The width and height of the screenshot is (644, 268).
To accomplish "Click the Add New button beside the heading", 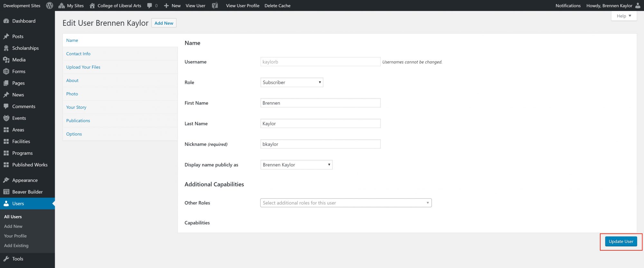I will pos(164,23).
